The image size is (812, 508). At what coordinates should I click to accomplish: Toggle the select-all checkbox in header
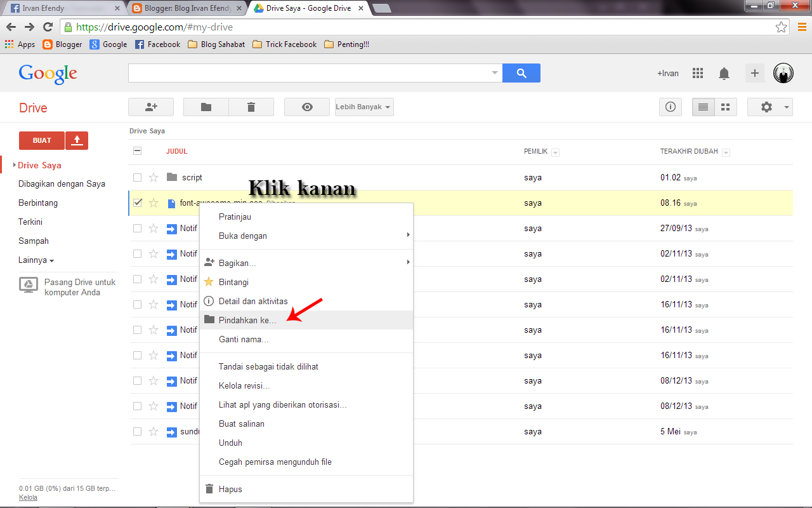(x=138, y=151)
